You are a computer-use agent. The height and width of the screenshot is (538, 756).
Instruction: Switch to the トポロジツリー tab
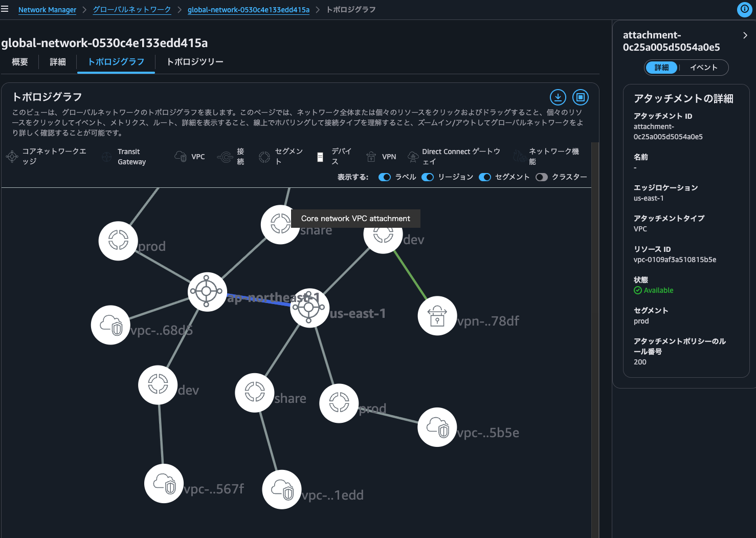[x=195, y=62]
